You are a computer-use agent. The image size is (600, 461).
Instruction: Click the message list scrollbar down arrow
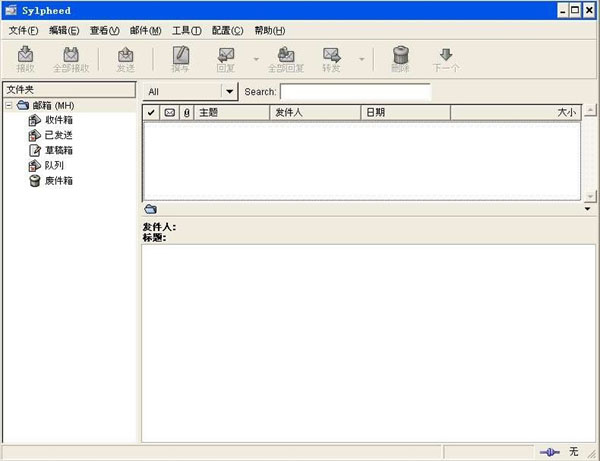tap(590, 196)
